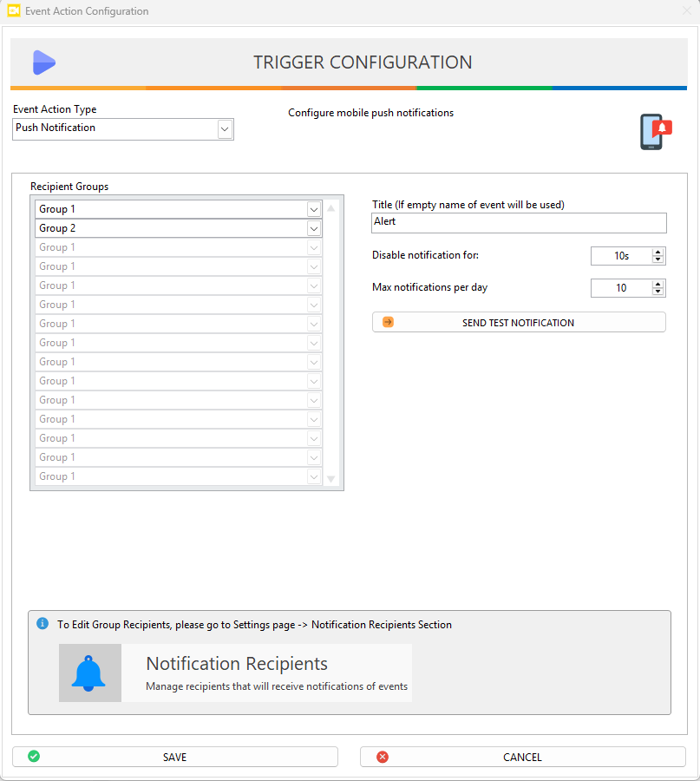Expand the Group 1 recipient dropdown
This screenshot has height=781, width=700.
click(x=313, y=209)
